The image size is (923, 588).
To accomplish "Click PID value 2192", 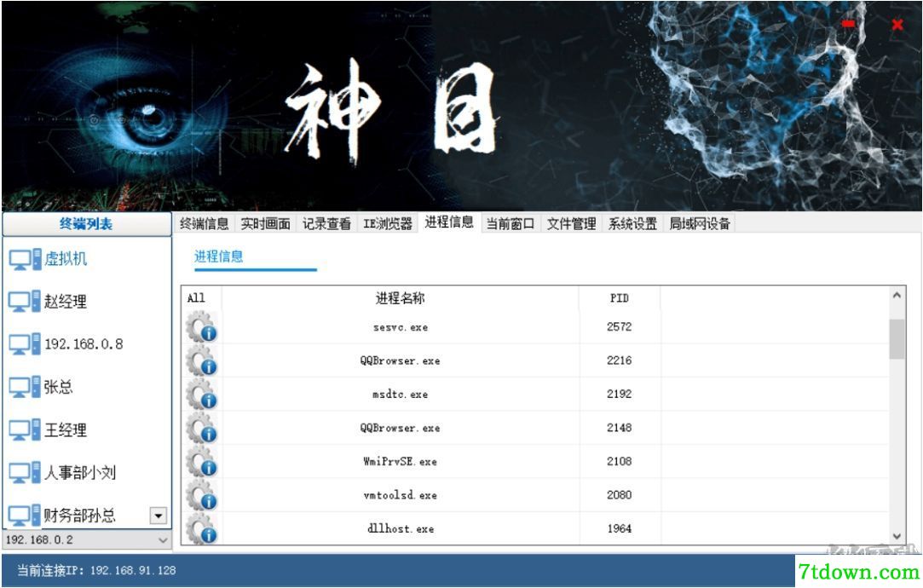I will 620,395.
